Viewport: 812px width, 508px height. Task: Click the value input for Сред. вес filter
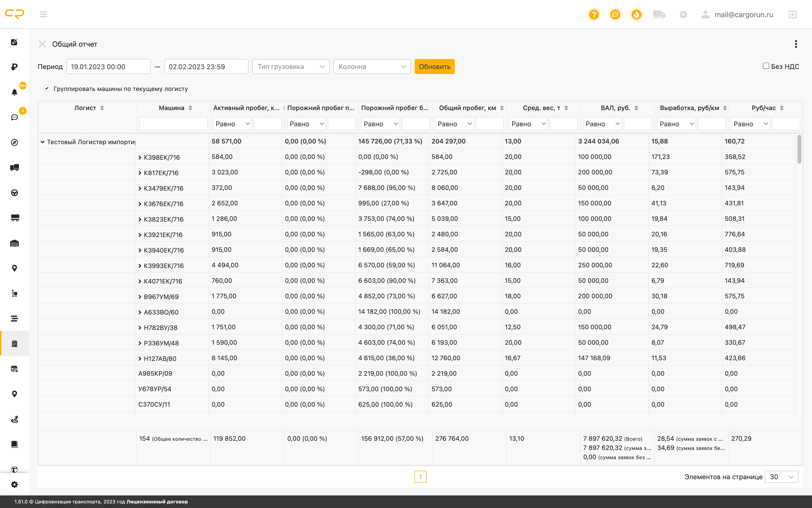[564, 124]
